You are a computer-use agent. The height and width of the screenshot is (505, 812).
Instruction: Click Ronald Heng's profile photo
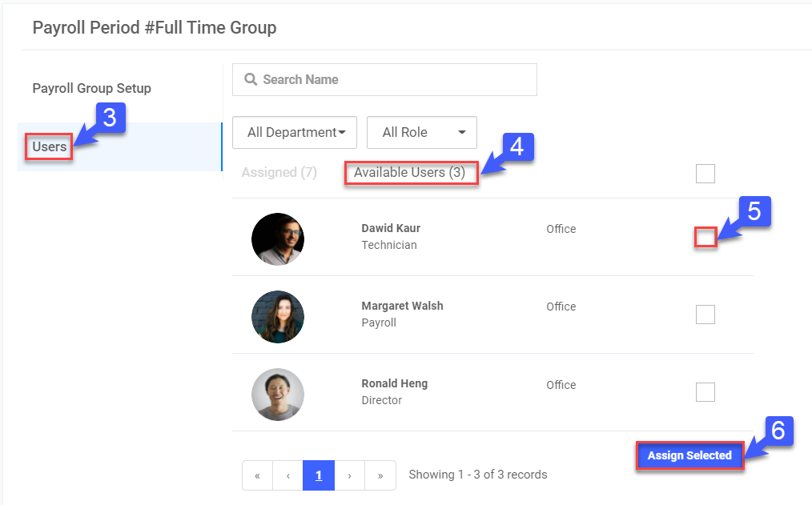[x=278, y=395]
